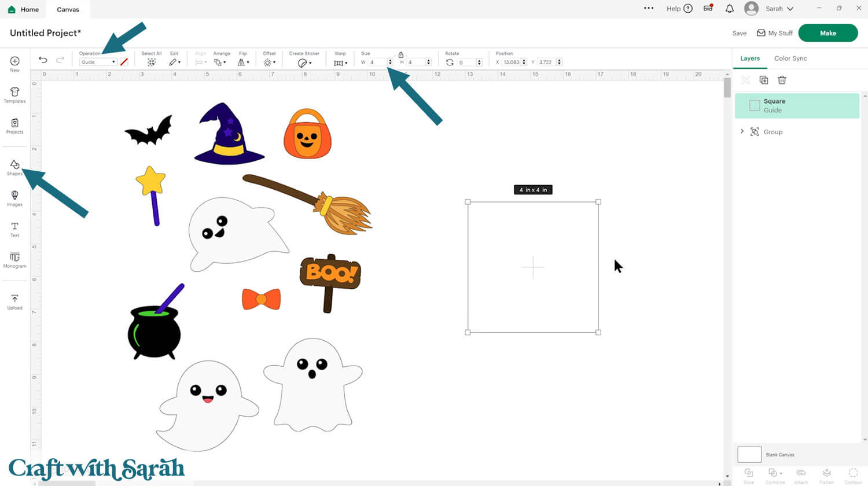Toggle the size aspect ratio lock
The image size is (868, 486).
tap(400, 54)
